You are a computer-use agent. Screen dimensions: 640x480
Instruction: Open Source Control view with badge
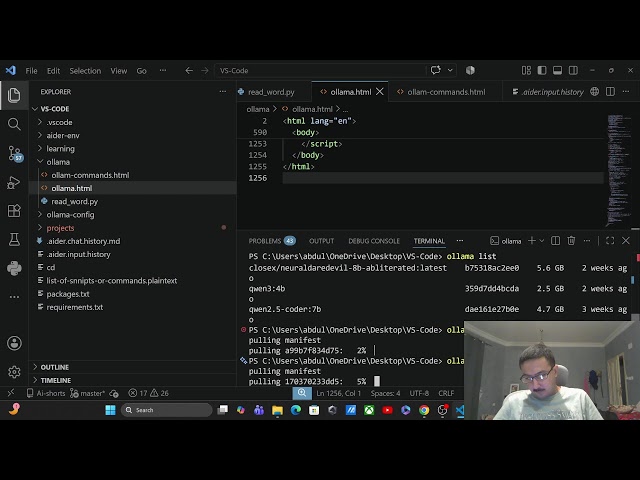coord(15,153)
